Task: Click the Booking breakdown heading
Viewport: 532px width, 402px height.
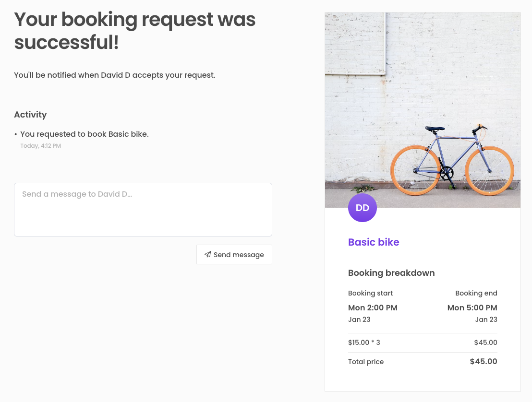Action: 391,273
